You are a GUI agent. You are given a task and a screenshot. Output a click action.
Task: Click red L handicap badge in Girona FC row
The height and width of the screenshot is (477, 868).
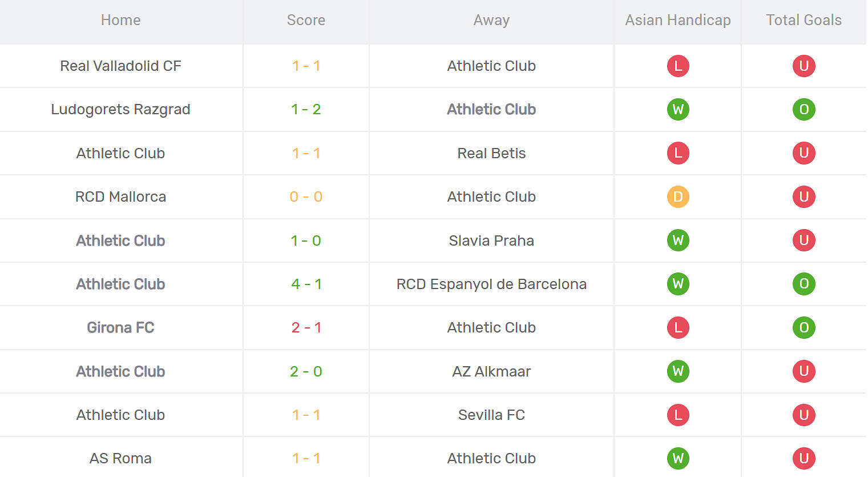pyautogui.click(x=678, y=327)
